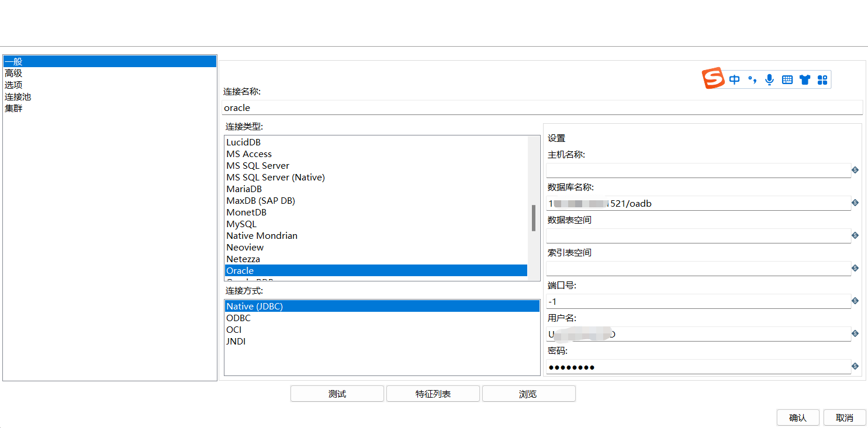Choose OCI access method
This screenshot has width=868, height=428.
382,329
